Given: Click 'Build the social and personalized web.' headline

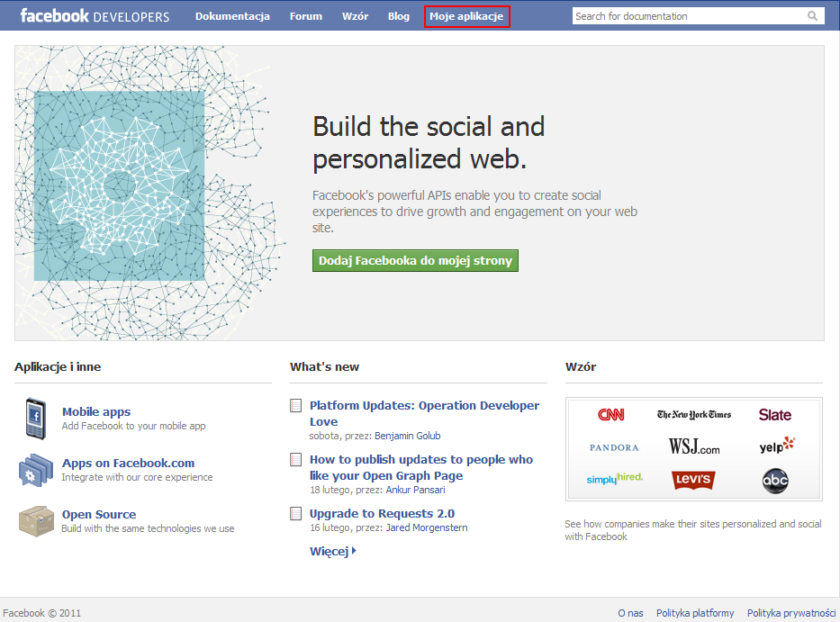Looking at the screenshot, I should [429, 142].
